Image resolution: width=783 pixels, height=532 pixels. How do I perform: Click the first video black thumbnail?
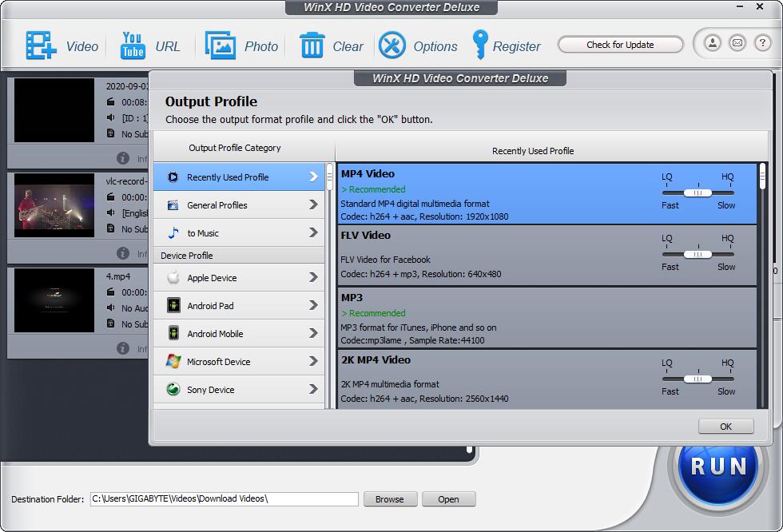tap(54, 109)
